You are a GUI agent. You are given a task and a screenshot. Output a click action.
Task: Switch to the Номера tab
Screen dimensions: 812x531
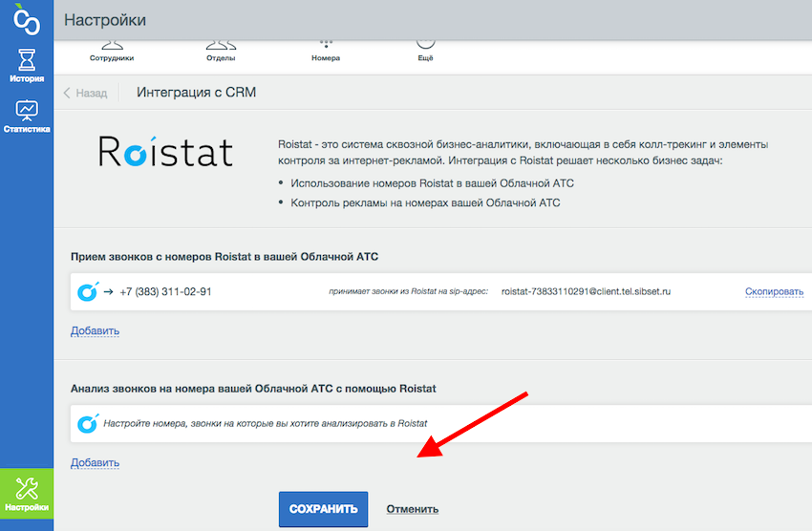pos(326,52)
